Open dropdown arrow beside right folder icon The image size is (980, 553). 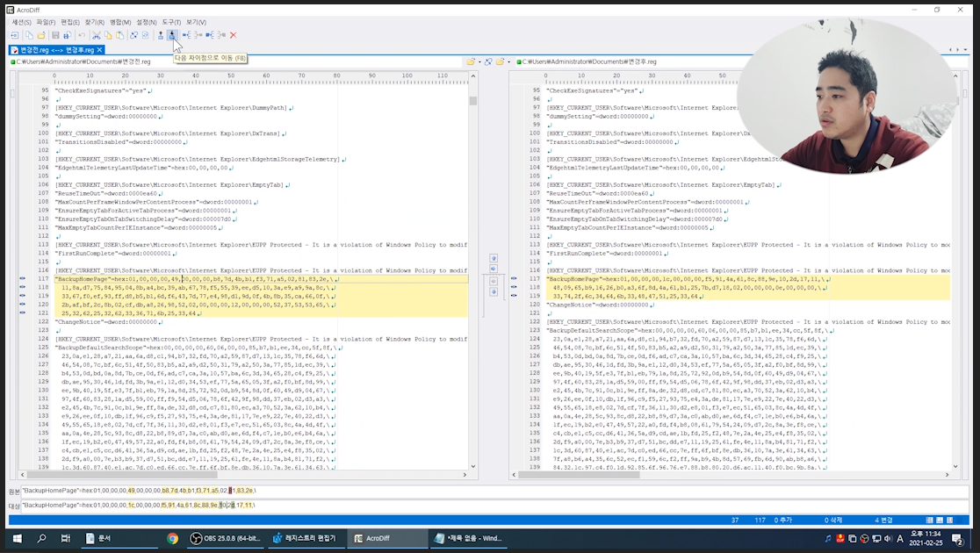508,61
